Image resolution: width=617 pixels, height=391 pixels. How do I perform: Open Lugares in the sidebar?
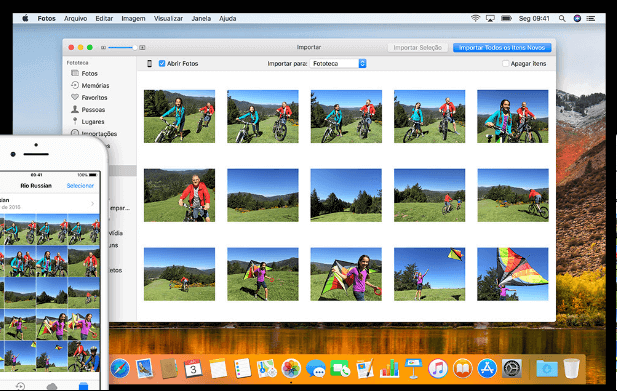[x=87, y=122]
